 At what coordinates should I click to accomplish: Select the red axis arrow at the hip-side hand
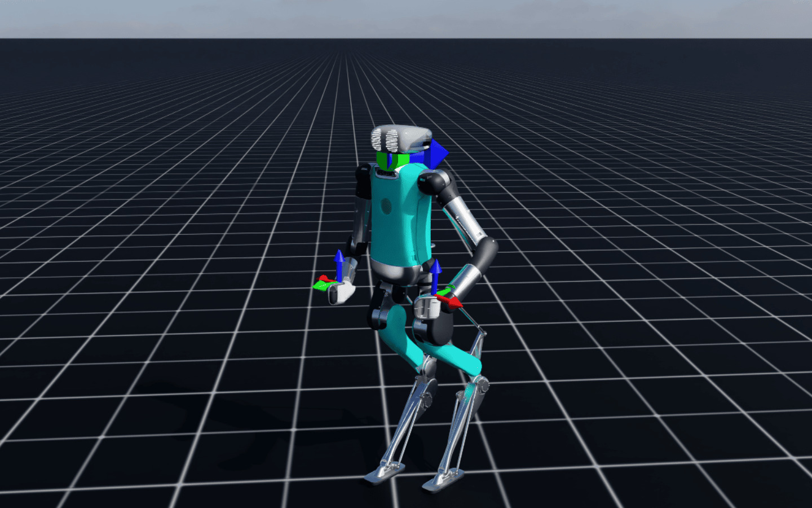(451, 302)
